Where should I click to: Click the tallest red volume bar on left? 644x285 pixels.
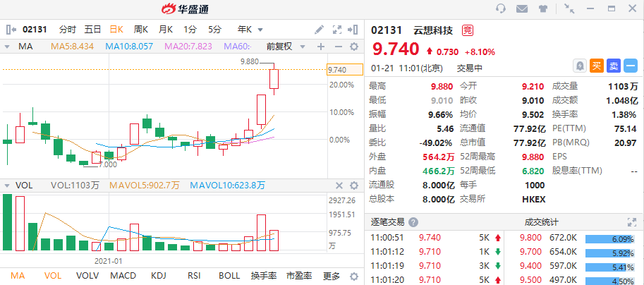point(20,224)
